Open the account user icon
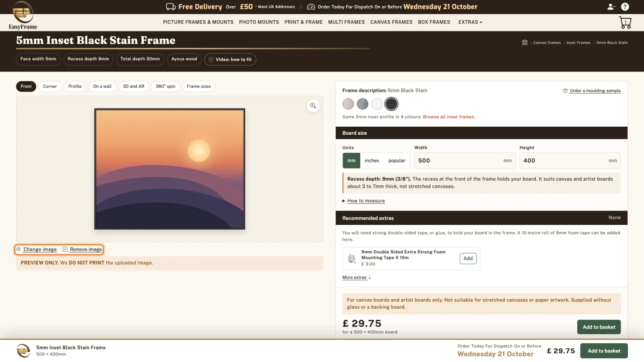644x362 pixels. pyautogui.click(x=611, y=6)
